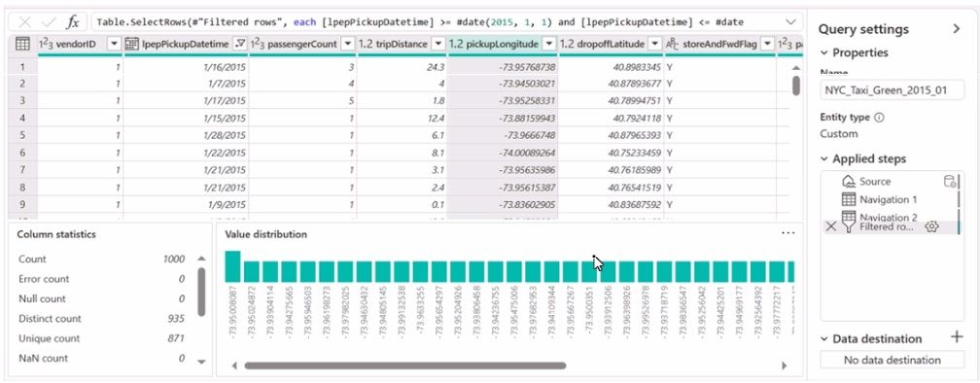980x383 pixels.
Task: Click the table select-all corner icon
Action: coord(22,44)
